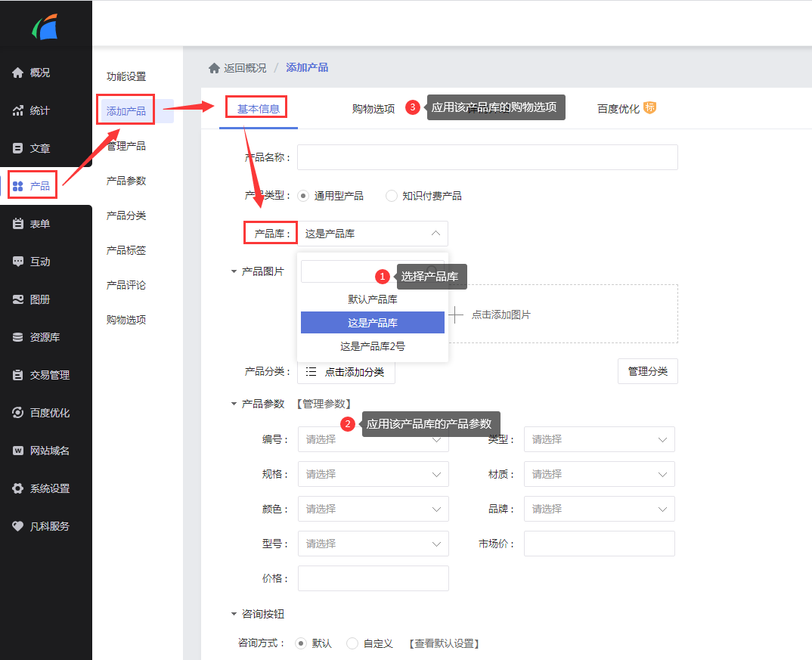The width and height of the screenshot is (812, 660).
Task: Open the 类型 dropdown
Action: click(599, 439)
